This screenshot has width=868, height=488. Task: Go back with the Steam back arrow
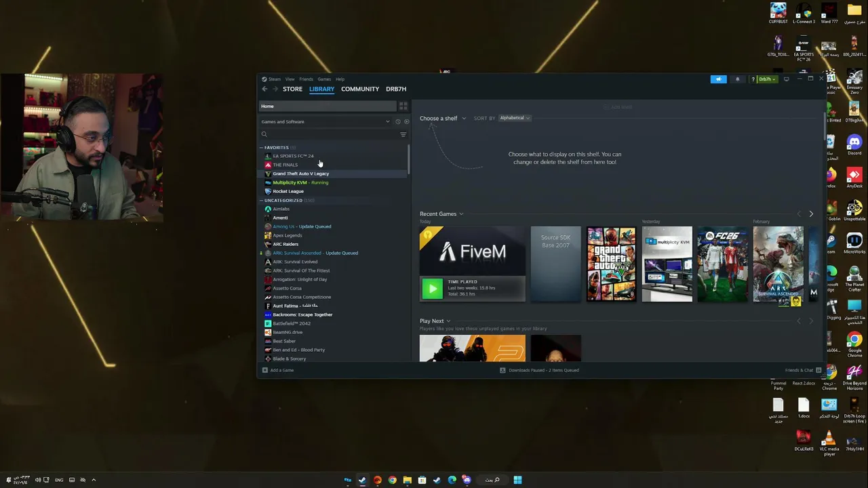point(264,89)
